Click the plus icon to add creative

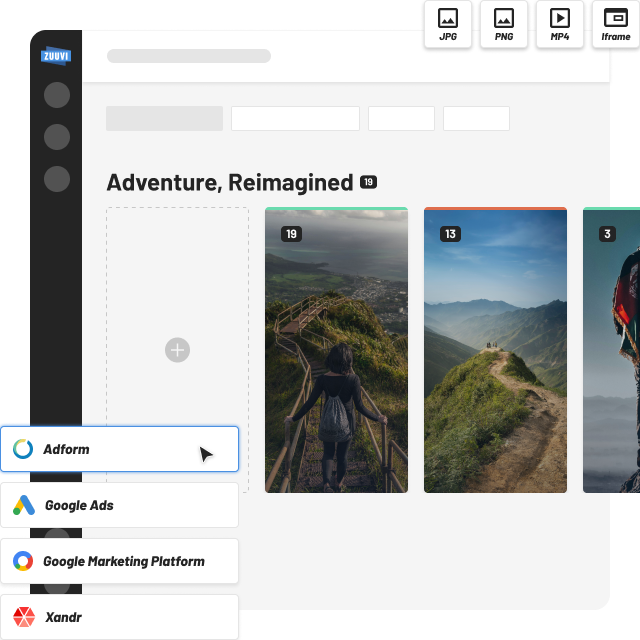point(177,350)
